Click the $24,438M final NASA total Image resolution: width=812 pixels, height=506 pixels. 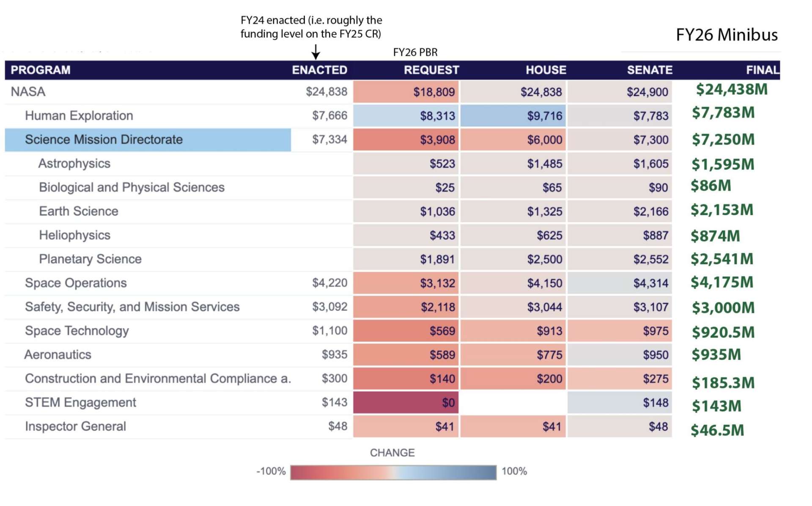point(731,90)
